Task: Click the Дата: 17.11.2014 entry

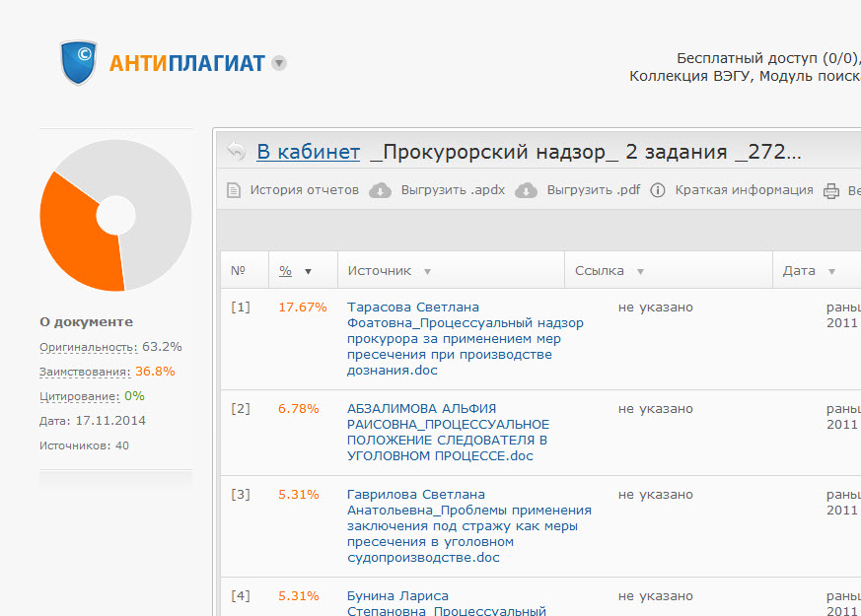Action: coord(93,421)
